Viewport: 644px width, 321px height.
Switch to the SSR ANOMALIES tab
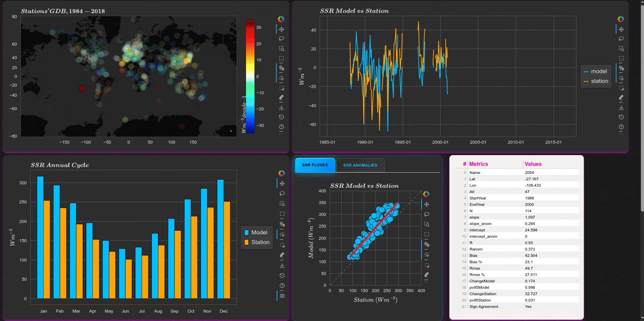click(360, 165)
